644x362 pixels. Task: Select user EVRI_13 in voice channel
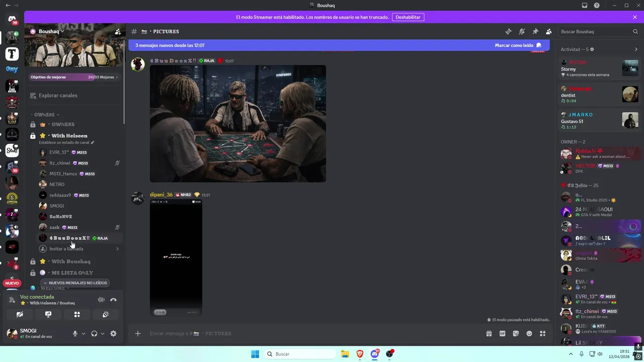click(79, 152)
